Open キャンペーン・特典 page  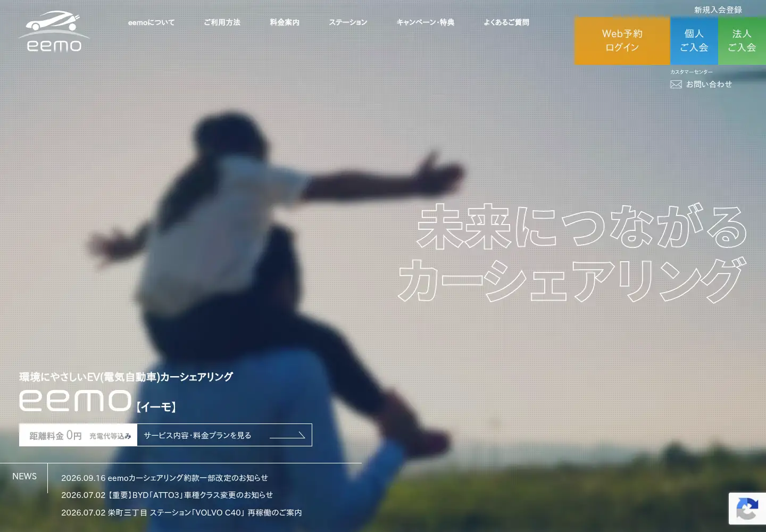[426, 22]
